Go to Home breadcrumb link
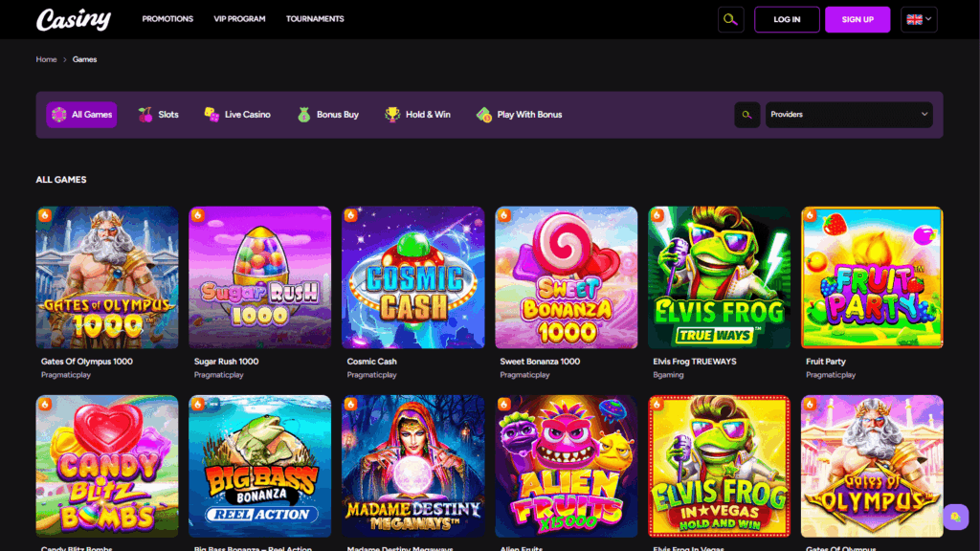Screen dimensions: 980x551 (x=46, y=59)
